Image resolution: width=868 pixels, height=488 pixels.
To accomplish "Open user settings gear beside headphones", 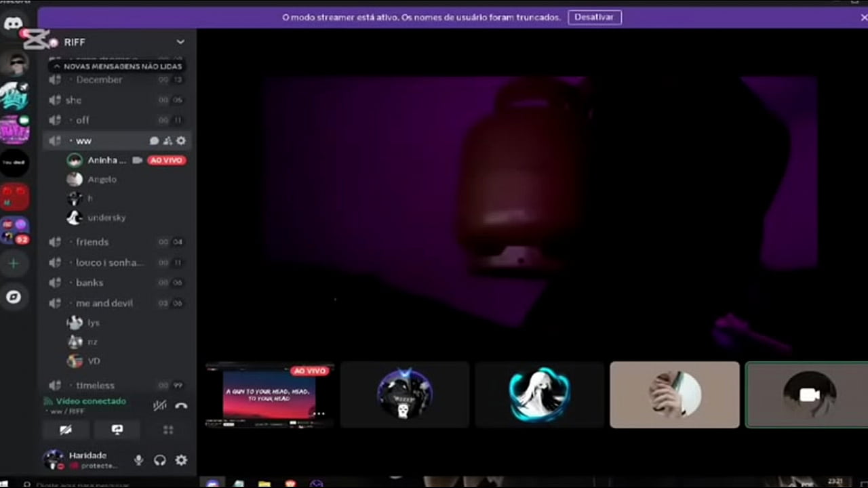I will click(181, 460).
